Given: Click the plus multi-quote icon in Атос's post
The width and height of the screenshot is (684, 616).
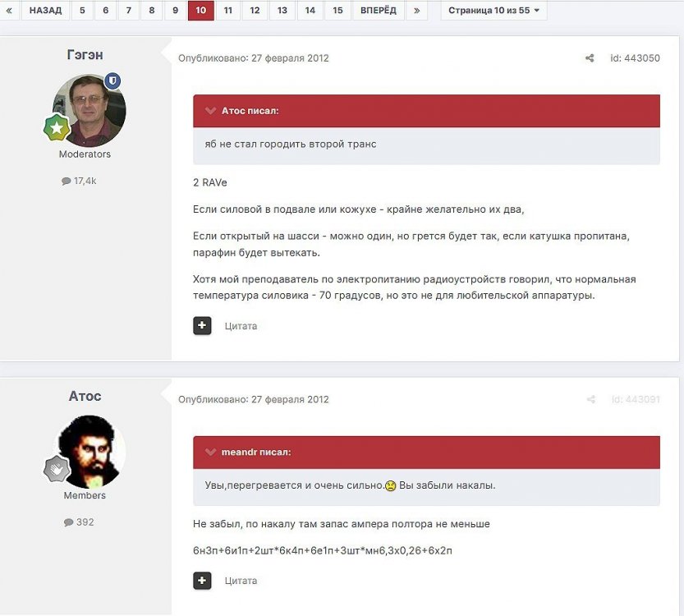Looking at the screenshot, I should click(202, 581).
